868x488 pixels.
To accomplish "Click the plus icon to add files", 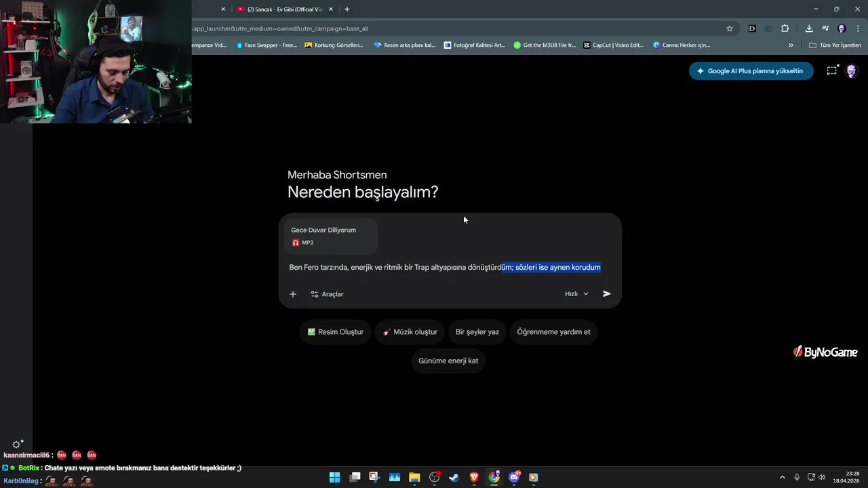I will 293,294.
